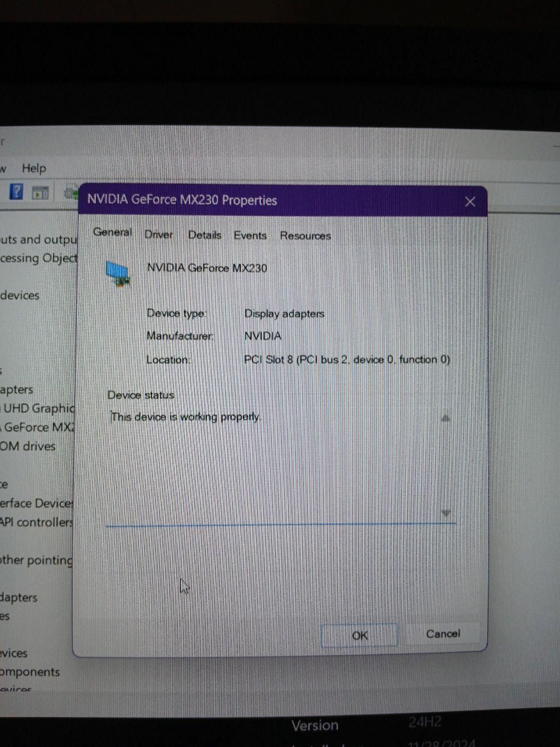Select 'omponents' tree category
This screenshot has width=560, height=747.
pyautogui.click(x=30, y=672)
